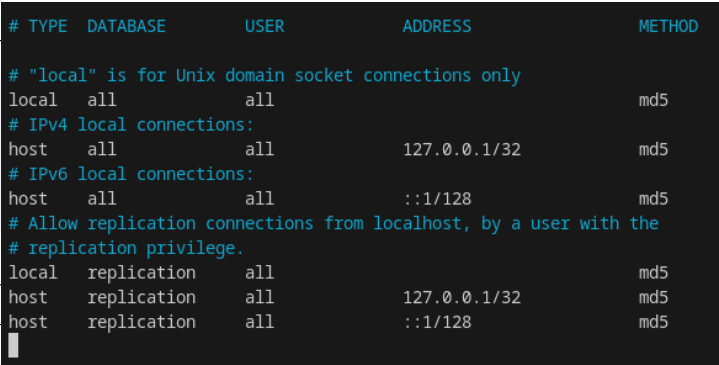The image size is (719, 365).
Task: Click the "replication privilege." comment line
Action: (x=126, y=249)
